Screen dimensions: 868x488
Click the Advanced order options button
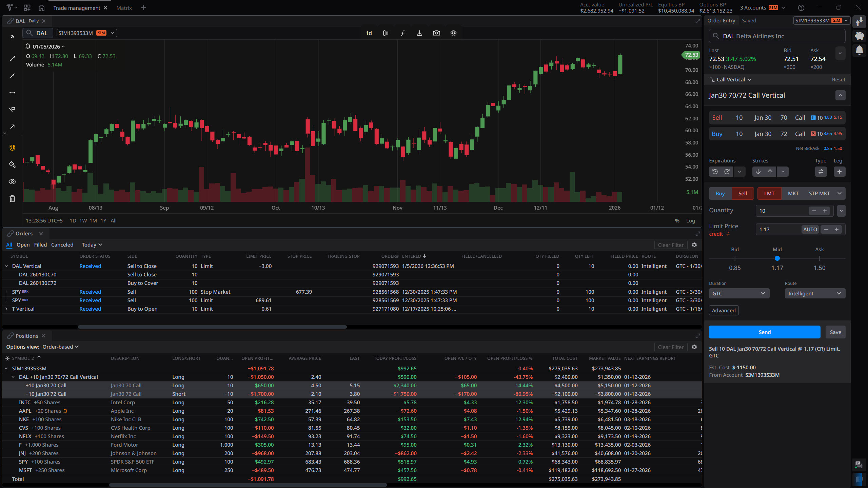(x=724, y=311)
